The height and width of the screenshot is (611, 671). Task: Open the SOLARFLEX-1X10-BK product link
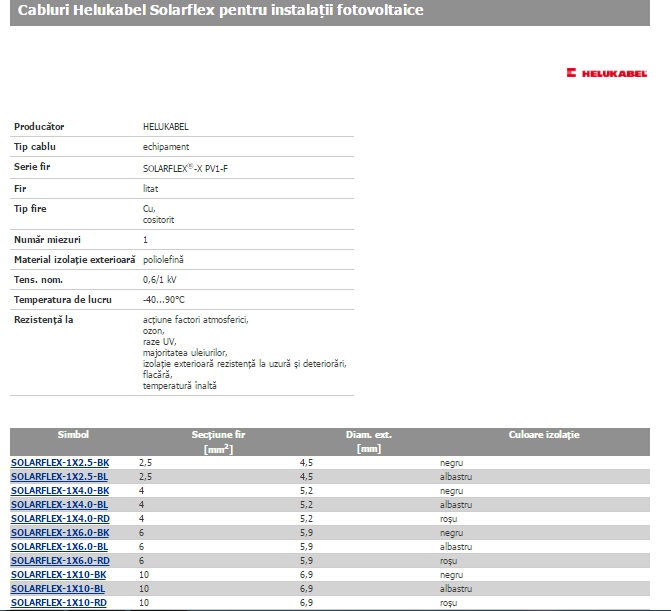58,575
